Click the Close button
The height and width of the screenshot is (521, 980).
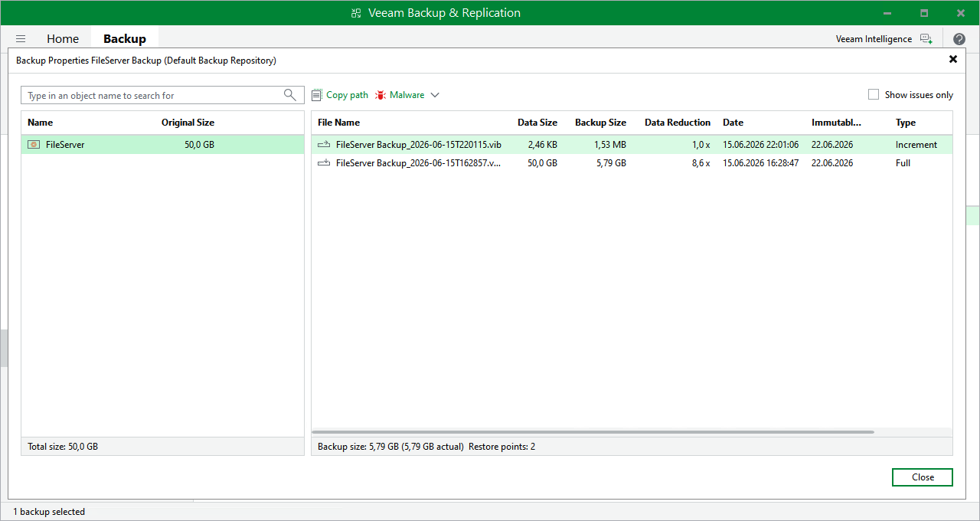(x=923, y=477)
